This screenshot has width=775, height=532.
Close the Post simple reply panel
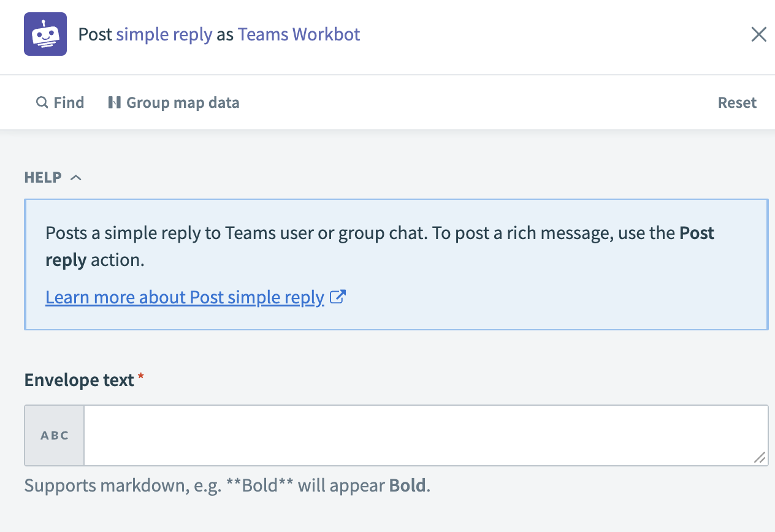point(758,34)
